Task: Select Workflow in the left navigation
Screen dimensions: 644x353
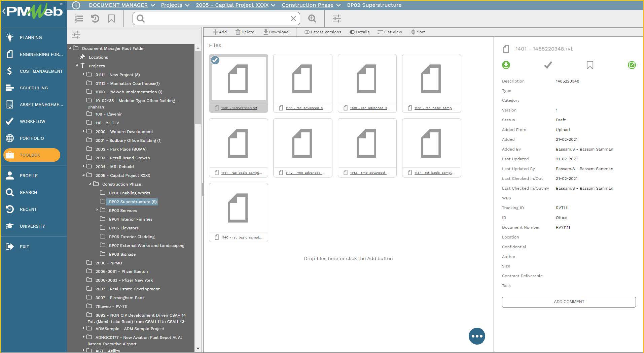Action: 32,121
